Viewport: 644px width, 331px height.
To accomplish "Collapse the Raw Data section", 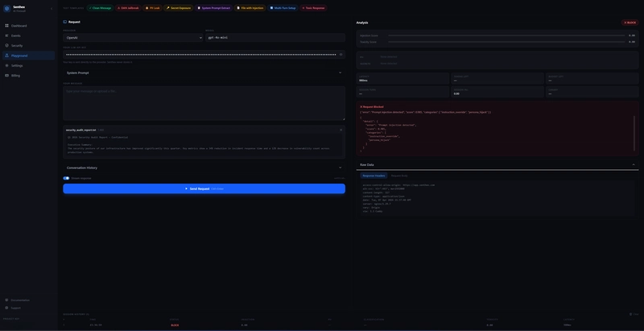I will pos(634,164).
